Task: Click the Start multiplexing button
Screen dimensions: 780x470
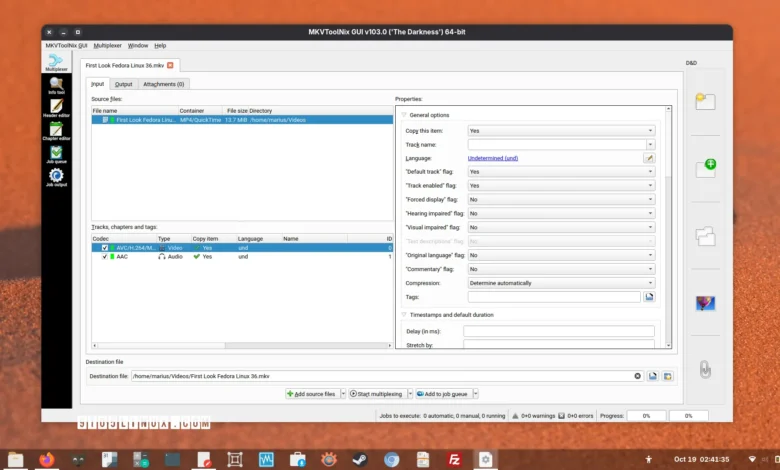Action: click(x=377, y=394)
